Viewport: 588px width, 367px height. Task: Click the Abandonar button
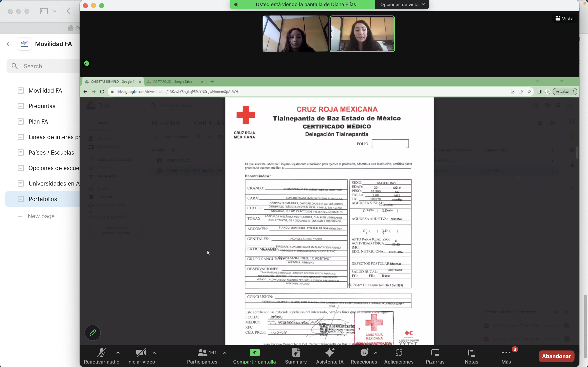click(x=556, y=356)
